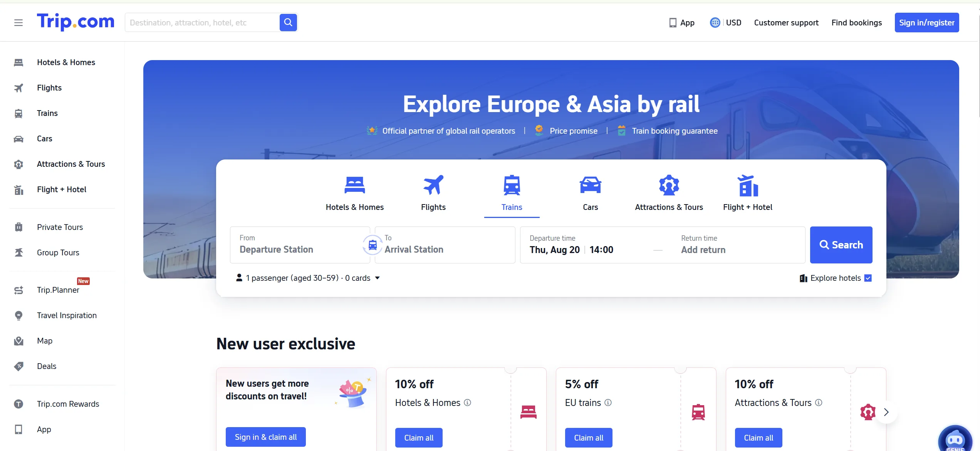The height and width of the screenshot is (451, 980).
Task: Open Trip.com Rewards in sidebar
Action: 68,404
